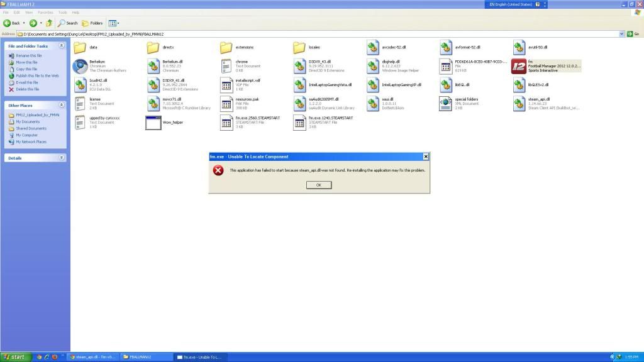Image resolution: width=644 pixels, height=362 pixels.
Task: Click the Search toolbar button
Action: pyautogui.click(x=68, y=23)
